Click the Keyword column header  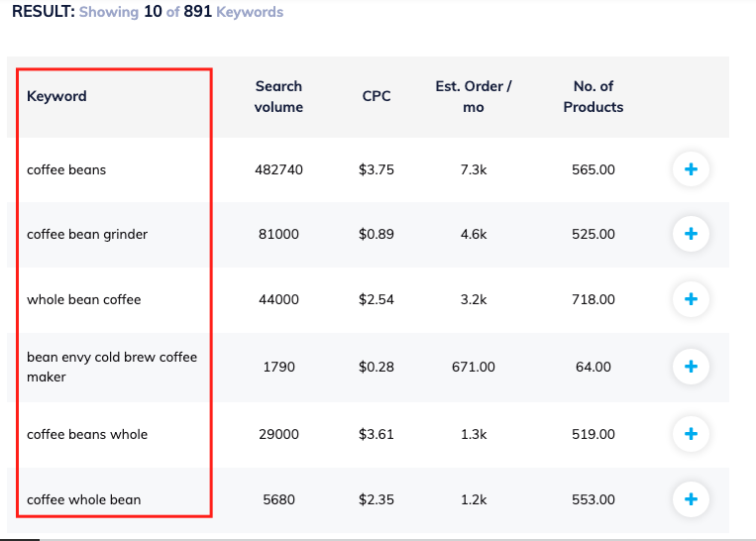(56, 96)
